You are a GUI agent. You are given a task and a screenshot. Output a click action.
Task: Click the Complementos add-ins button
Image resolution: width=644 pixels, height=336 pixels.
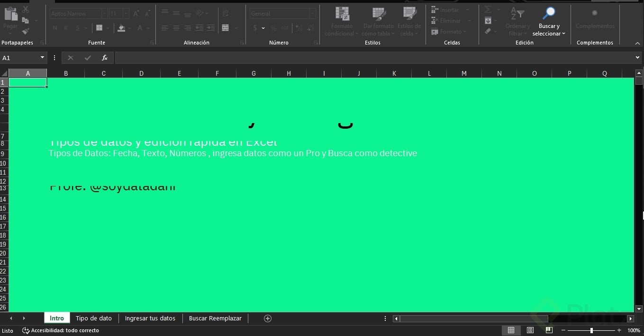click(x=595, y=19)
